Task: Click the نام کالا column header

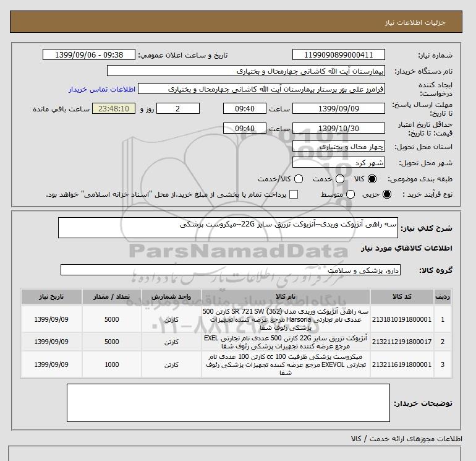Action: (x=286, y=296)
